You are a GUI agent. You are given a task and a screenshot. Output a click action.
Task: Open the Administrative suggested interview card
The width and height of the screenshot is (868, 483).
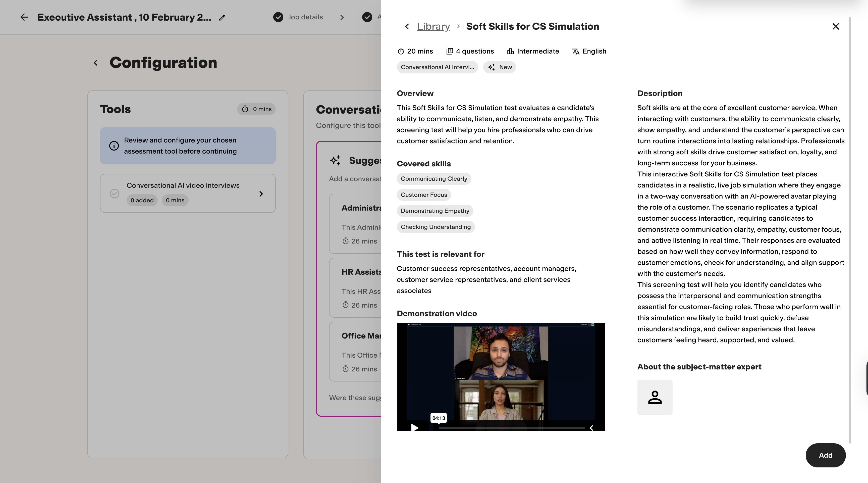click(x=355, y=224)
